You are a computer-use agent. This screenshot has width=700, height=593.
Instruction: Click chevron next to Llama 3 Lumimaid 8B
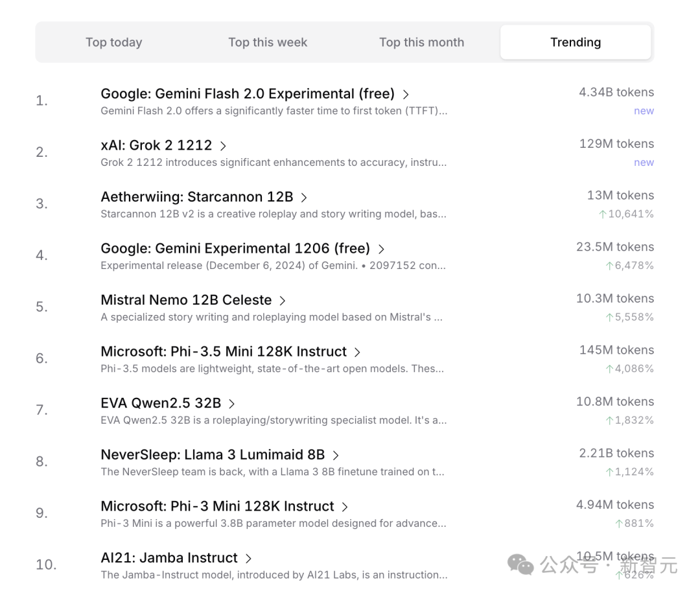pos(336,456)
